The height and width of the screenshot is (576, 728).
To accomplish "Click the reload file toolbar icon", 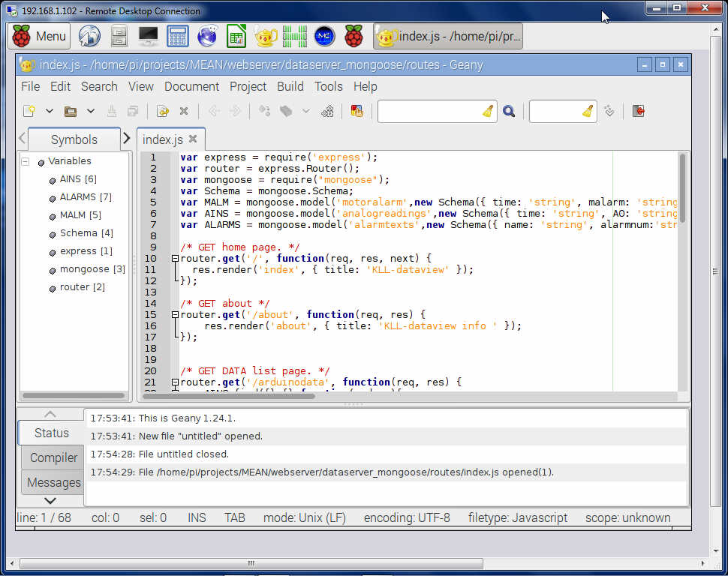I will click(x=162, y=111).
